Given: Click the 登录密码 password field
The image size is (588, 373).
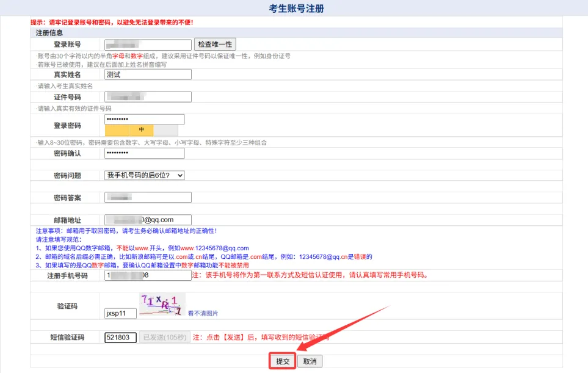Looking at the screenshot, I should click(144, 119).
